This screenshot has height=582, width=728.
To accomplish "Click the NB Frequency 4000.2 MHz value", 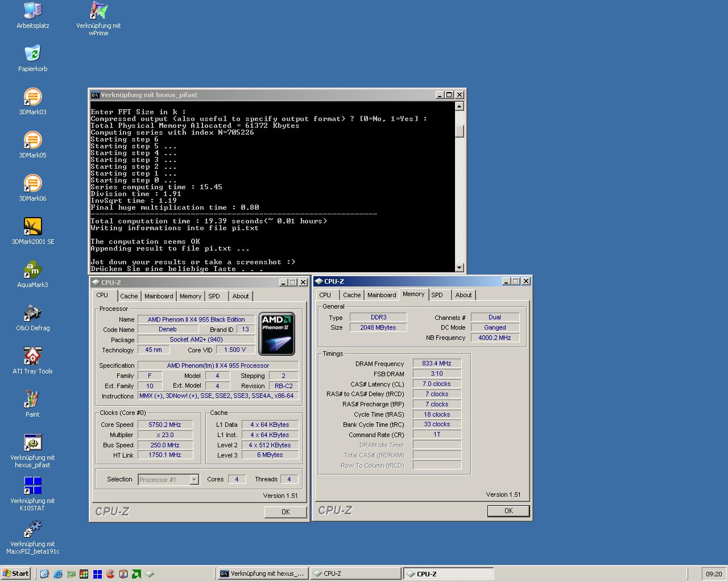I will (495, 338).
